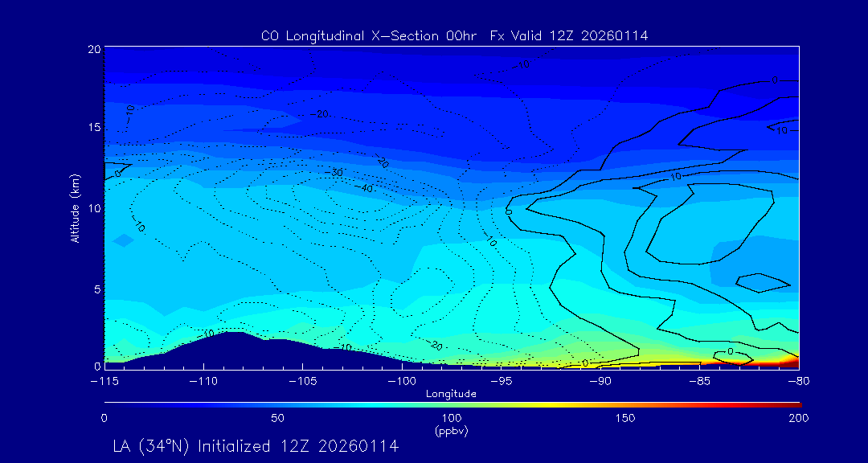This screenshot has width=868, height=463.
Task: Click the 'Longitude' x-axis label
Action: [451, 394]
